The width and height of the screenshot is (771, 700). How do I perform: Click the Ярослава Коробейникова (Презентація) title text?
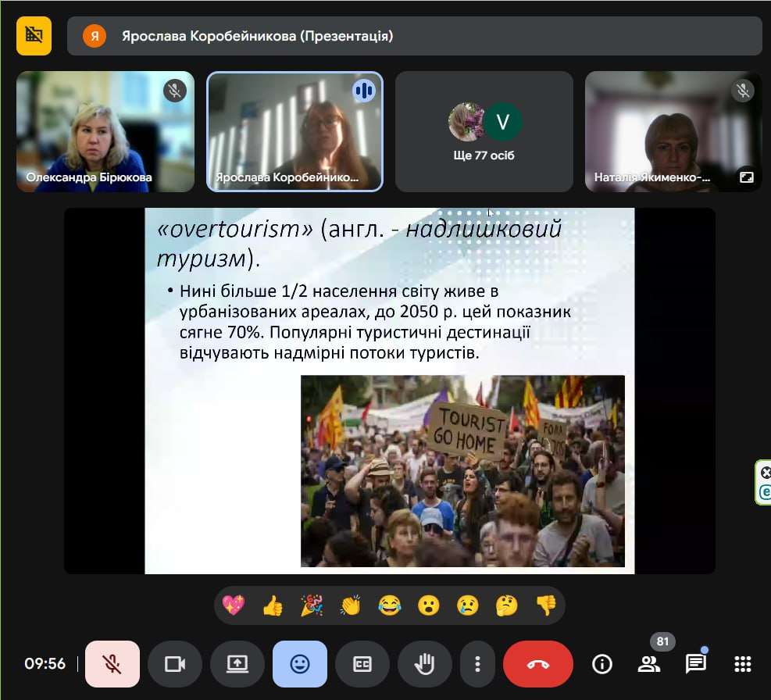tap(258, 36)
